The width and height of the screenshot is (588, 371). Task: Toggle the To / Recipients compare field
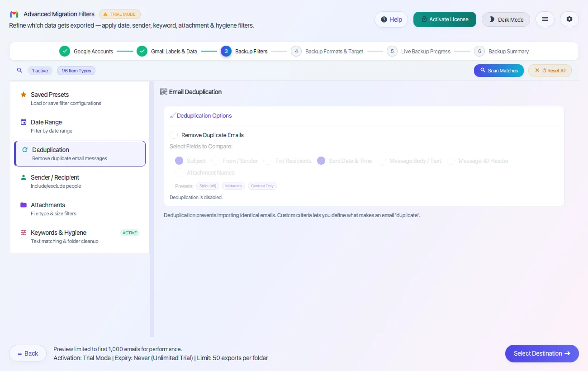[267, 161]
